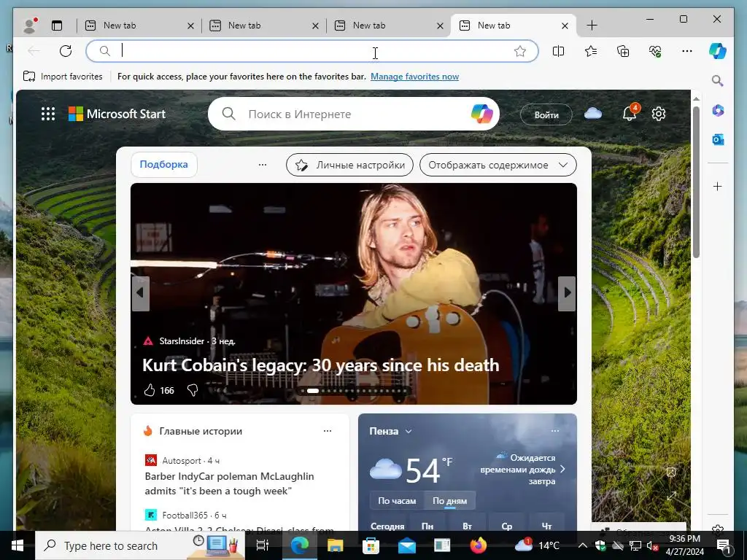
Task: Add a sidebar app with plus
Action: point(718,186)
